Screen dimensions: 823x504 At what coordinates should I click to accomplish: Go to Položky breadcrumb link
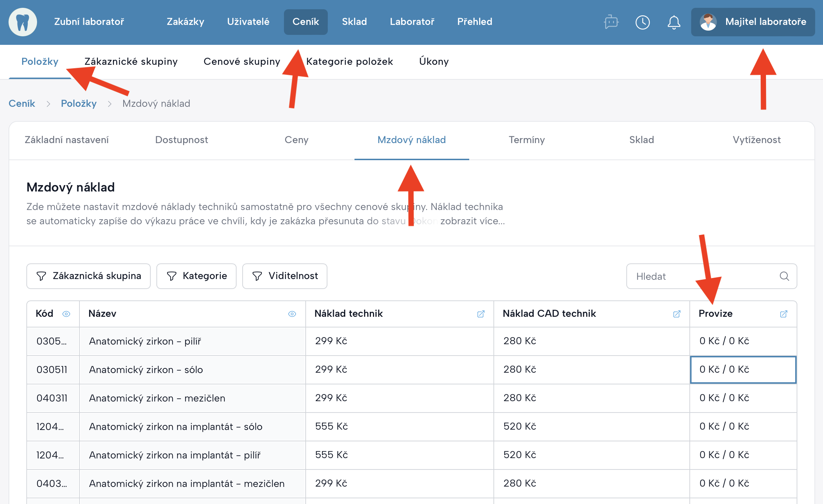coord(79,104)
